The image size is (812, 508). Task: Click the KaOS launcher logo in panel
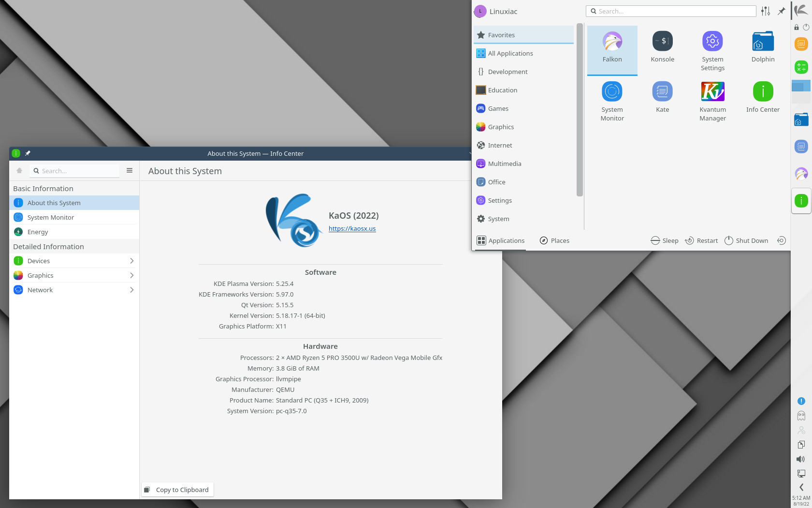click(801, 10)
